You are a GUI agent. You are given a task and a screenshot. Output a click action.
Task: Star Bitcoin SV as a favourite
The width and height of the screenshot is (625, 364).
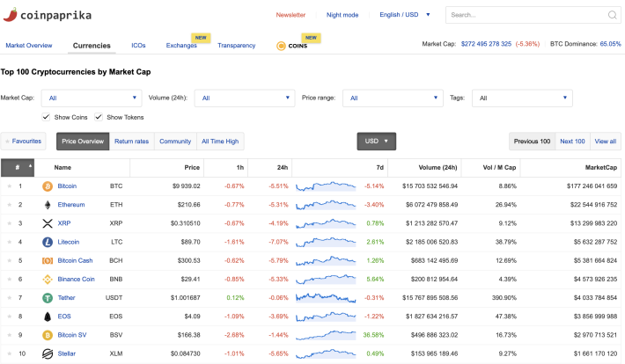(x=9, y=335)
